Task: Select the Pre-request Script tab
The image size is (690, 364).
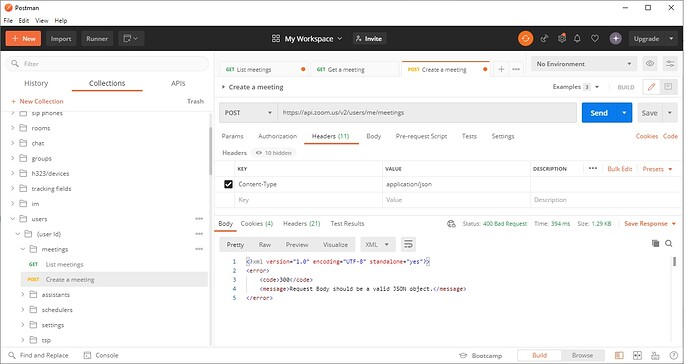Action: 421,136
